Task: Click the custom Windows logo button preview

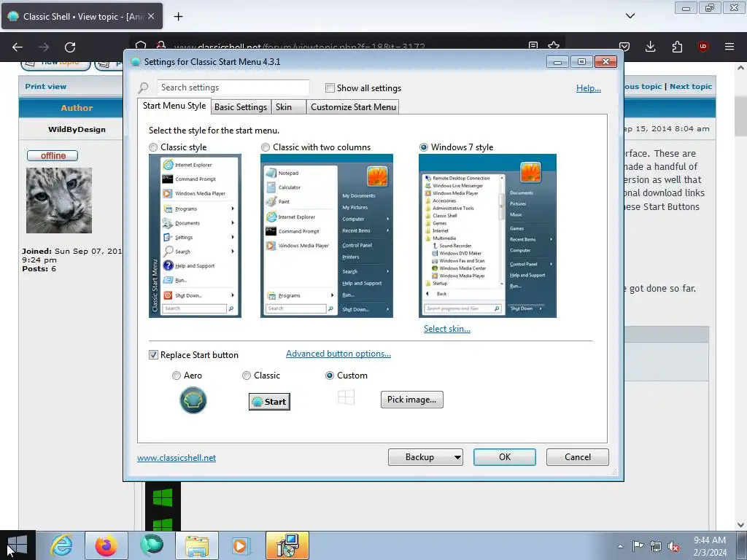Action: 346,397
